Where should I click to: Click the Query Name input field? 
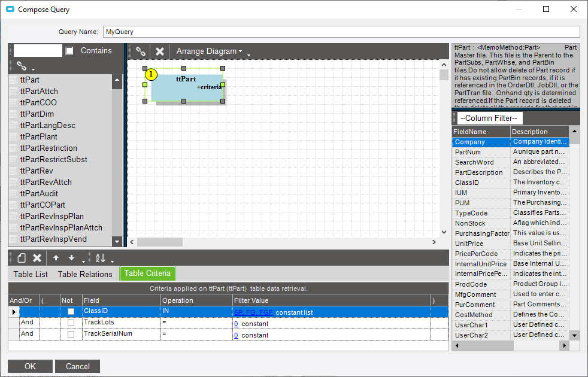240,31
